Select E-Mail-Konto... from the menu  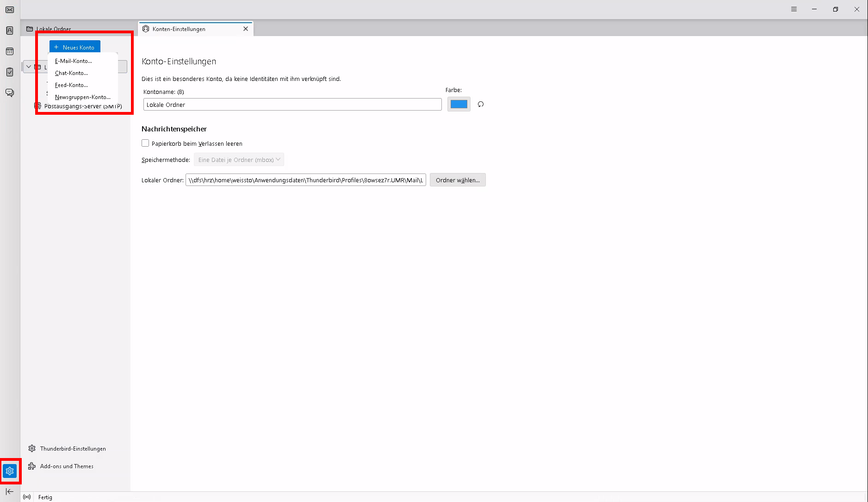[x=74, y=61]
